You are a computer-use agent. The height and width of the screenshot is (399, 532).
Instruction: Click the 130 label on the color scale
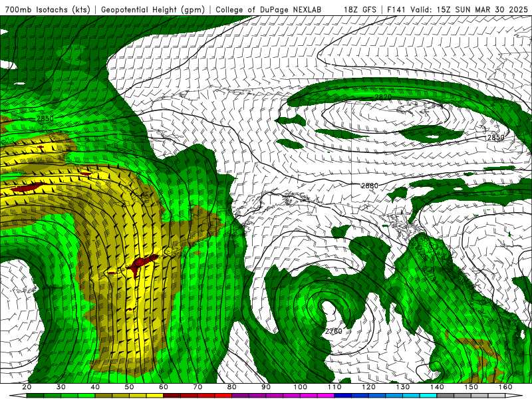point(403,387)
